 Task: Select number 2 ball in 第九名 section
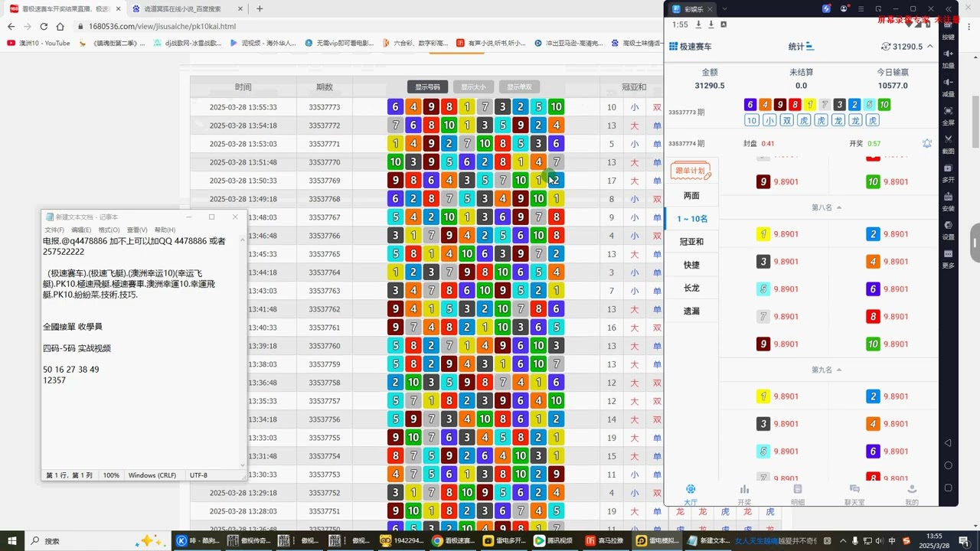point(873,396)
